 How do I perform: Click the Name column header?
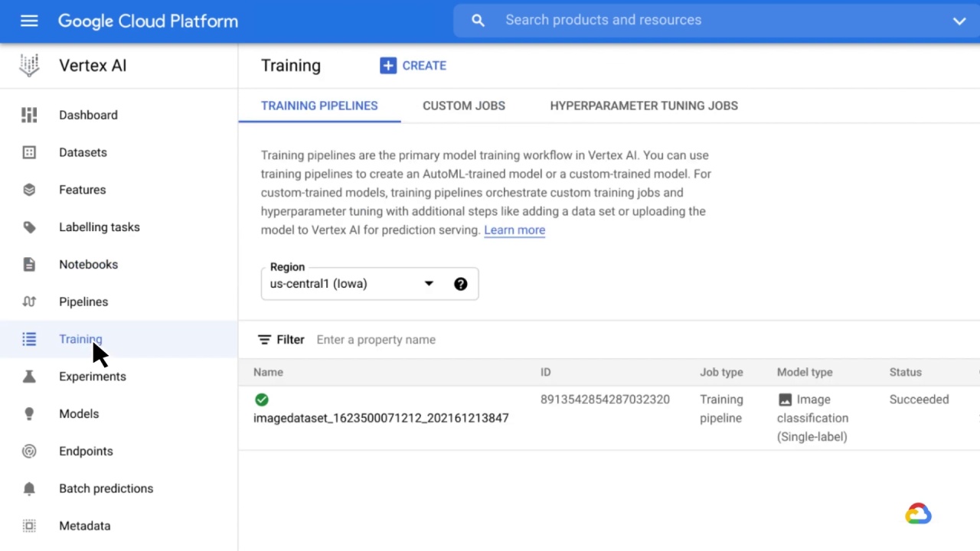coord(268,372)
